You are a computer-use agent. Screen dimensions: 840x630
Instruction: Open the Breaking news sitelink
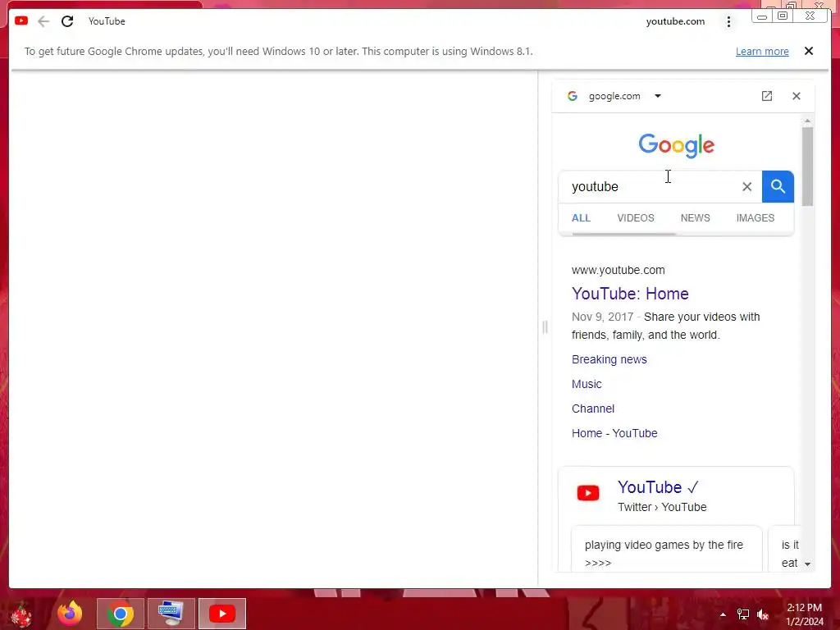609,359
